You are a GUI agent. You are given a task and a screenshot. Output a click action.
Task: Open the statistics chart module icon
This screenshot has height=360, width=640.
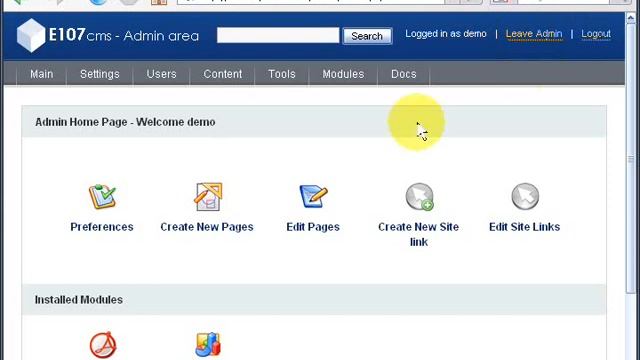pyautogui.click(x=208, y=345)
